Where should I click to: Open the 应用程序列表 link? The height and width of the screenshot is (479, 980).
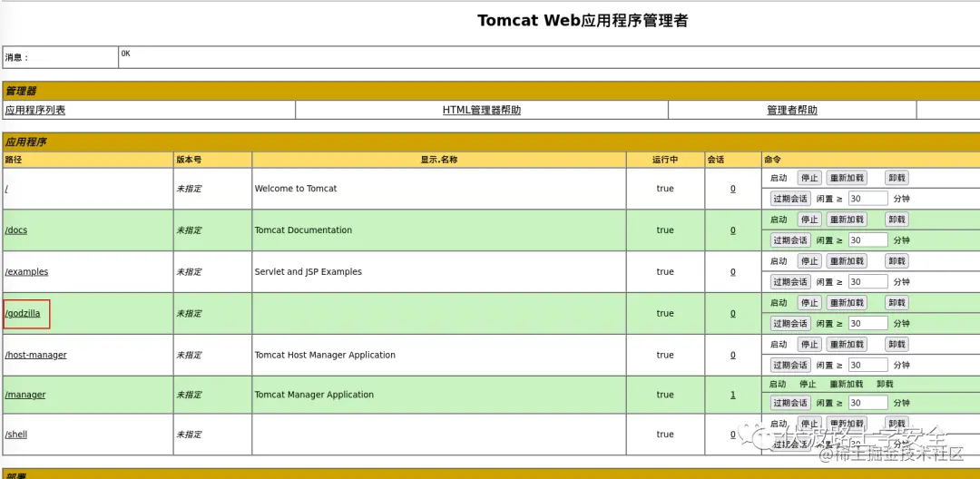35,110
